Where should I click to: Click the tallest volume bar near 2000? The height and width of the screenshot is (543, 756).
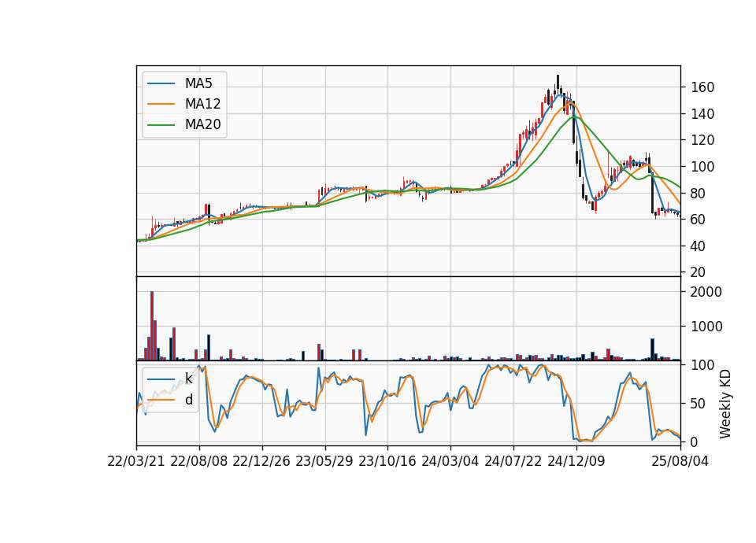tap(152, 326)
